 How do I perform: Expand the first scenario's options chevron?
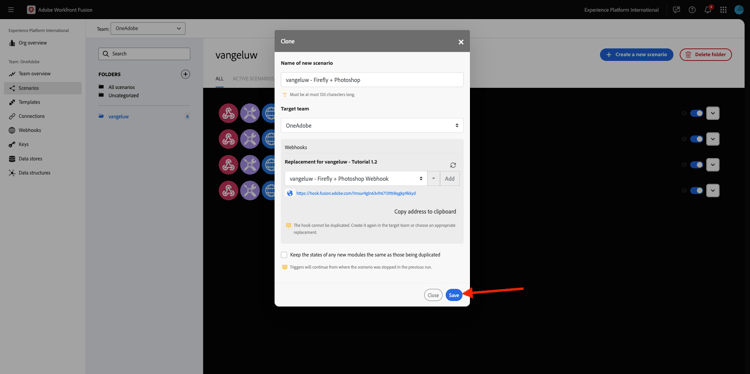coord(713,113)
